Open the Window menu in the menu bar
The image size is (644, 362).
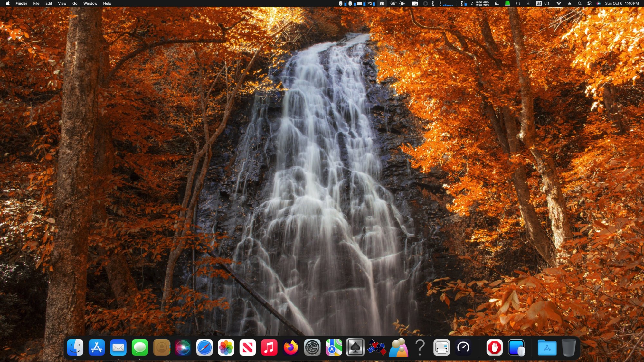90,4
